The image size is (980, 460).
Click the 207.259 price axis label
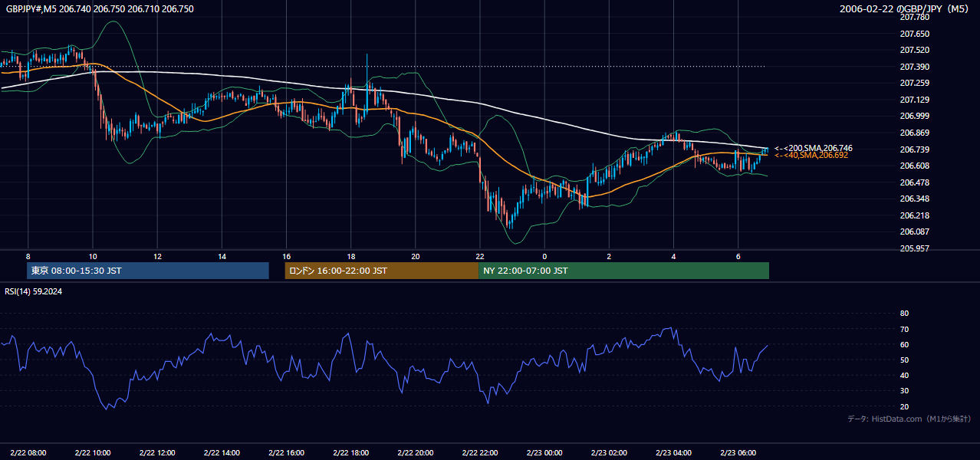[x=915, y=83]
